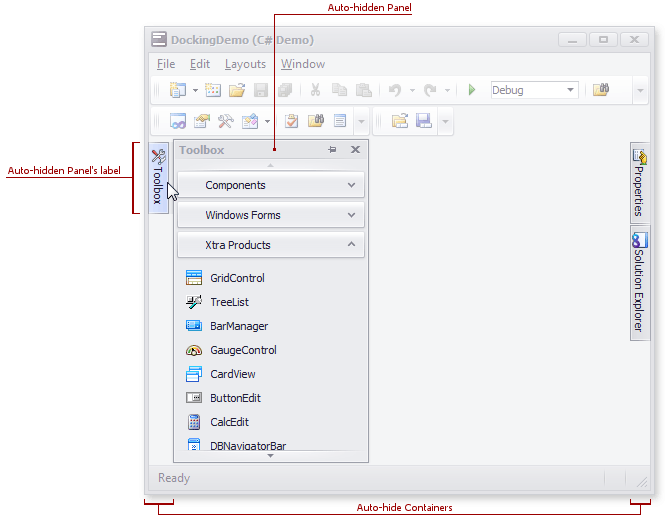The width and height of the screenshot is (665, 517).
Task: Click the Copy icon in toolbar
Action: (339, 90)
